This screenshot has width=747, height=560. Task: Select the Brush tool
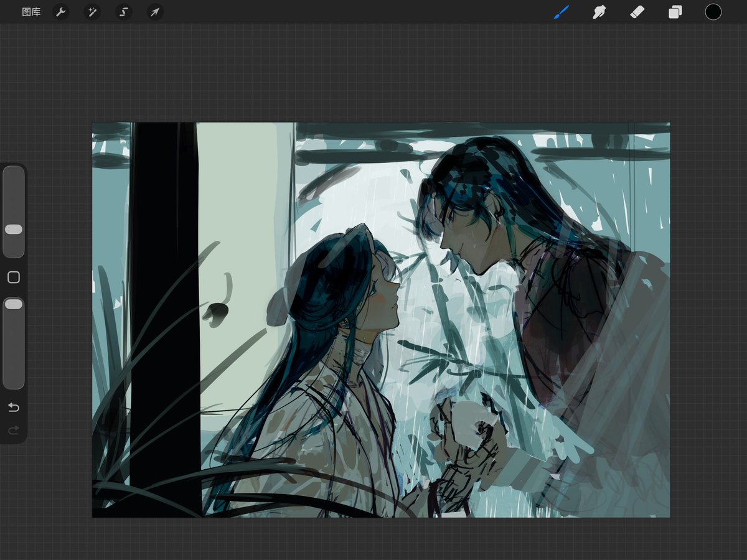[x=561, y=12]
